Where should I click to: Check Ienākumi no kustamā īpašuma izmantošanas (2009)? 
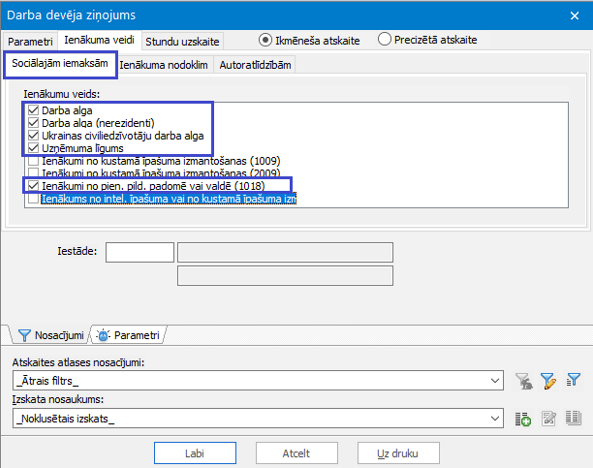(33, 173)
